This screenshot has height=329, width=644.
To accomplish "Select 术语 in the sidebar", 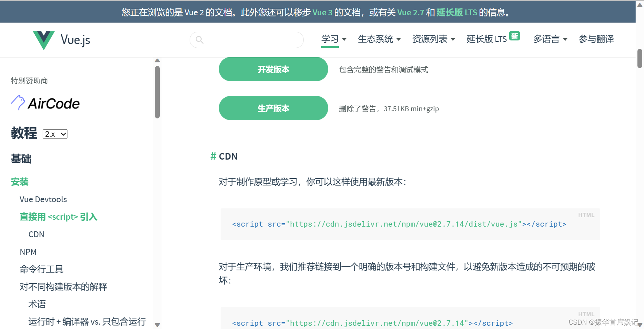I will 37,304.
